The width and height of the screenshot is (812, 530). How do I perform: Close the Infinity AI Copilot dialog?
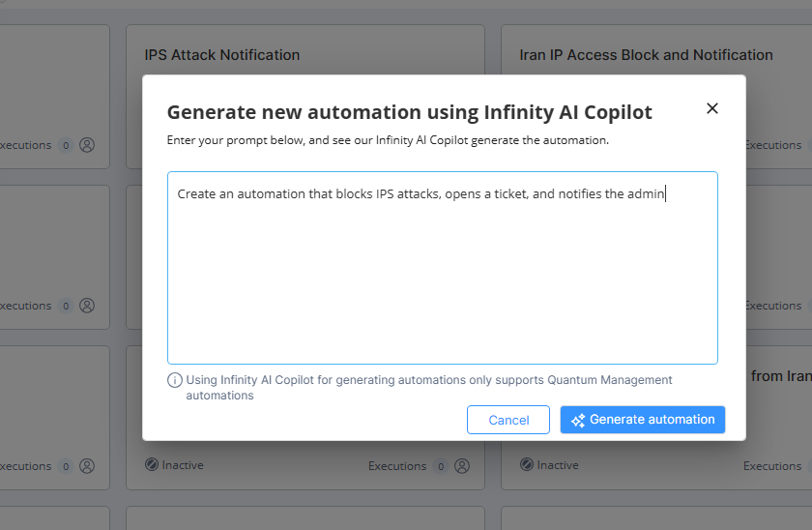pyautogui.click(x=712, y=108)
